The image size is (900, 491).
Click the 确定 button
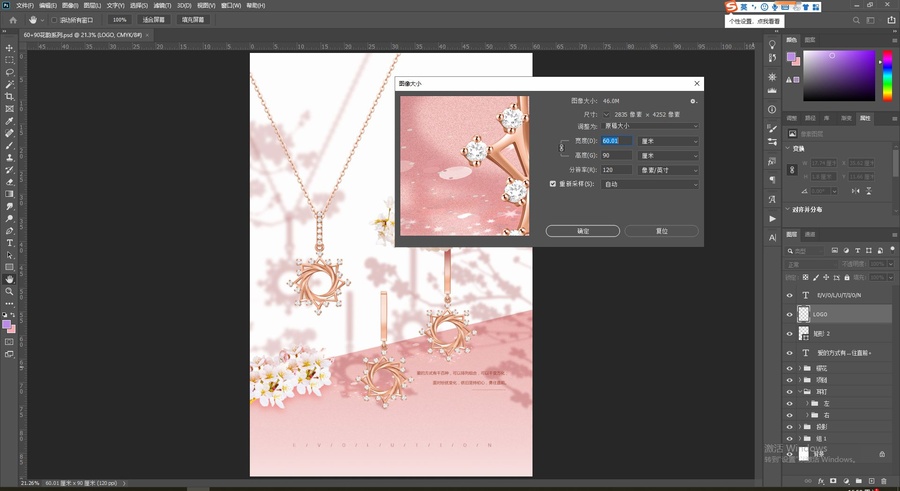coord(583,231)
